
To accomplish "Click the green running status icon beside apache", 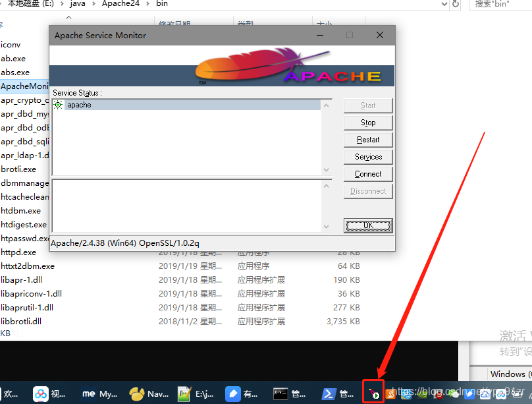I will (58, 105).
